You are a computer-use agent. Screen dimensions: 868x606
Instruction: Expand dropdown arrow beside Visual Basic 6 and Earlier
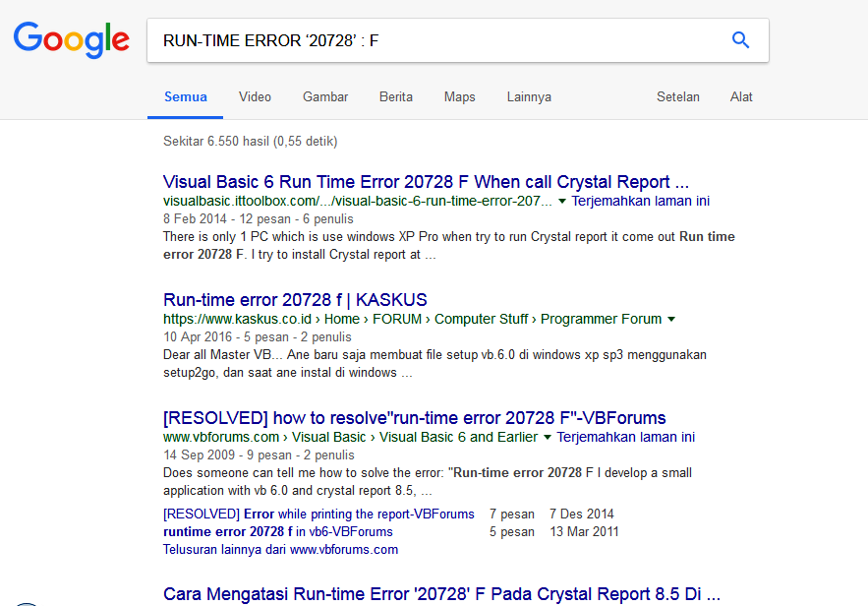547,437
